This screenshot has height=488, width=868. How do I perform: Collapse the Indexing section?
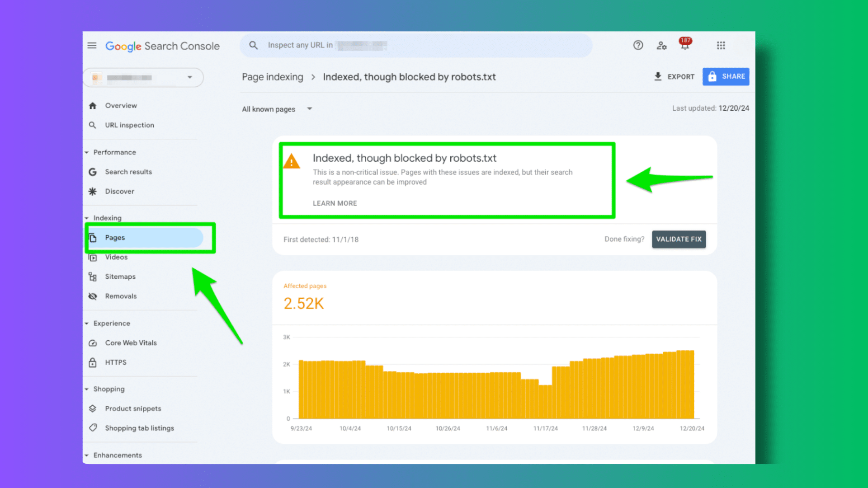86,218
